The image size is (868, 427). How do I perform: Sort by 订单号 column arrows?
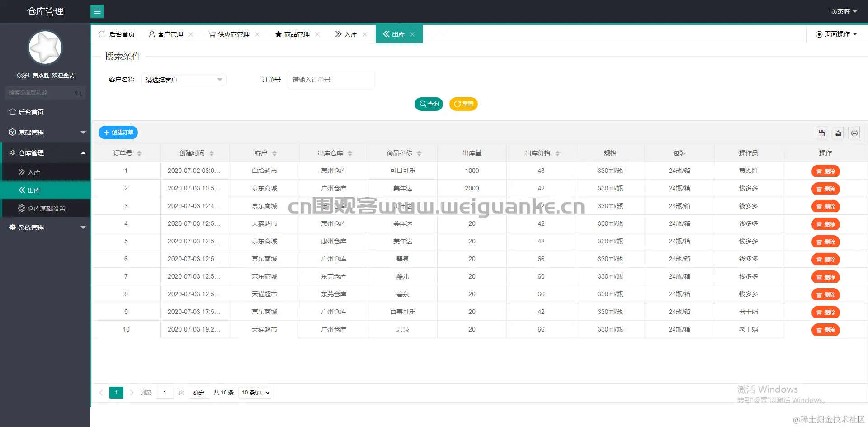pyautogui.click(x=139, y=153)
